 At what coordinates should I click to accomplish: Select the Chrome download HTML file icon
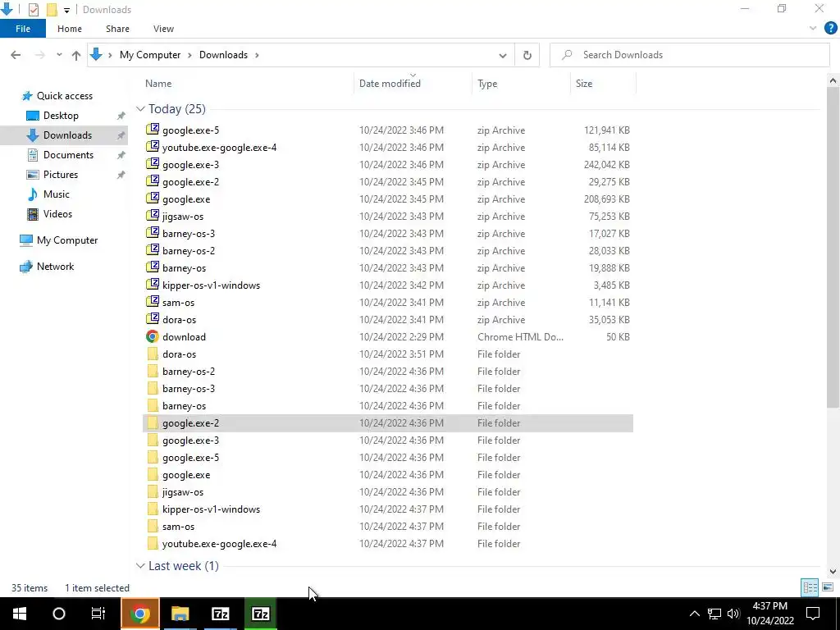pos(153,336)
